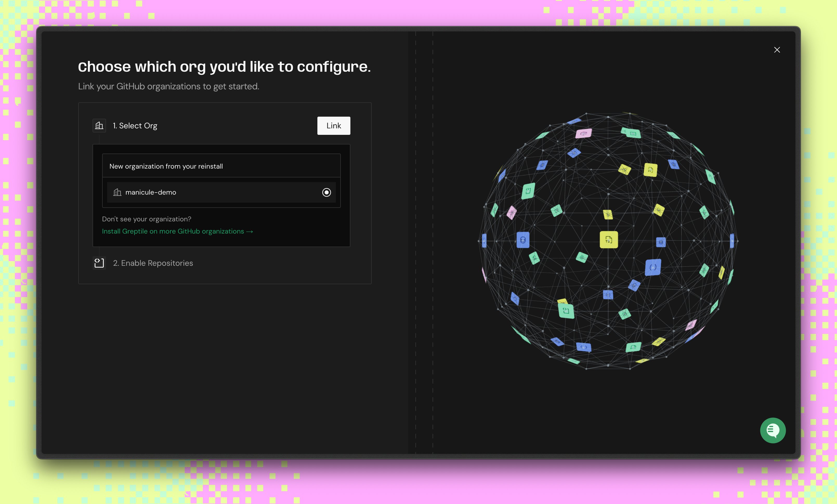Image resolution: width=837 pixels, height=504 pixels.
Task: Click 'New organization from your reinstall' text
Action: point(166,166)
